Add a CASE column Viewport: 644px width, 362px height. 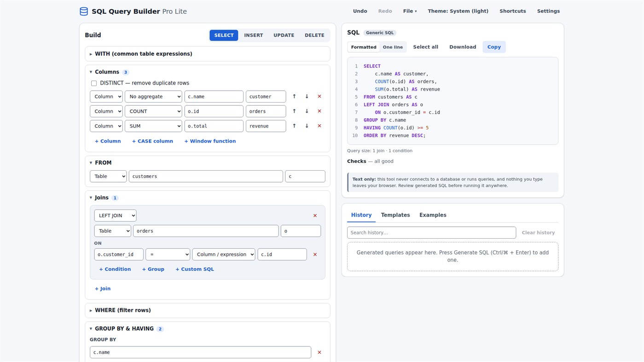tap(152, 141)
